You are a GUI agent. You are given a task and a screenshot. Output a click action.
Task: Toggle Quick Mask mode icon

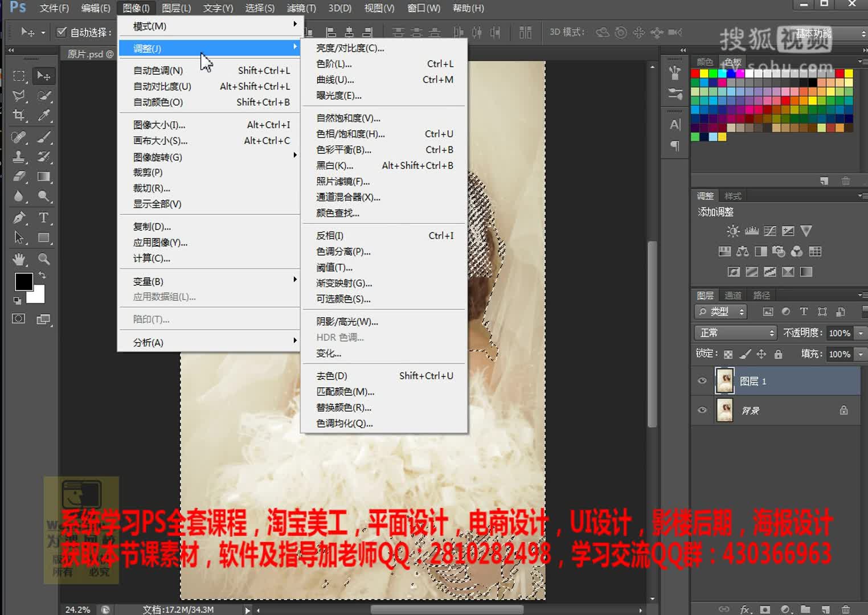coord(19,319)
